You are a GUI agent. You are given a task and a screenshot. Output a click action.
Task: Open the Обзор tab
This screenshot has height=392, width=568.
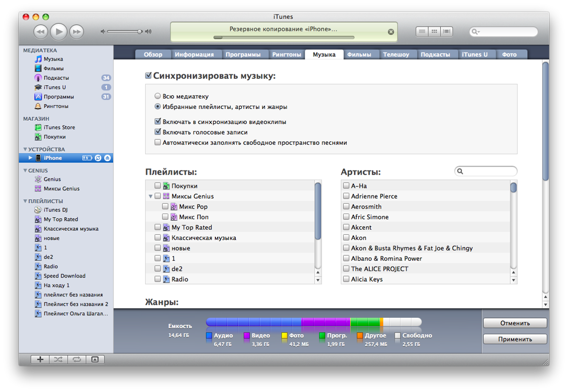(x=153, y=54)
